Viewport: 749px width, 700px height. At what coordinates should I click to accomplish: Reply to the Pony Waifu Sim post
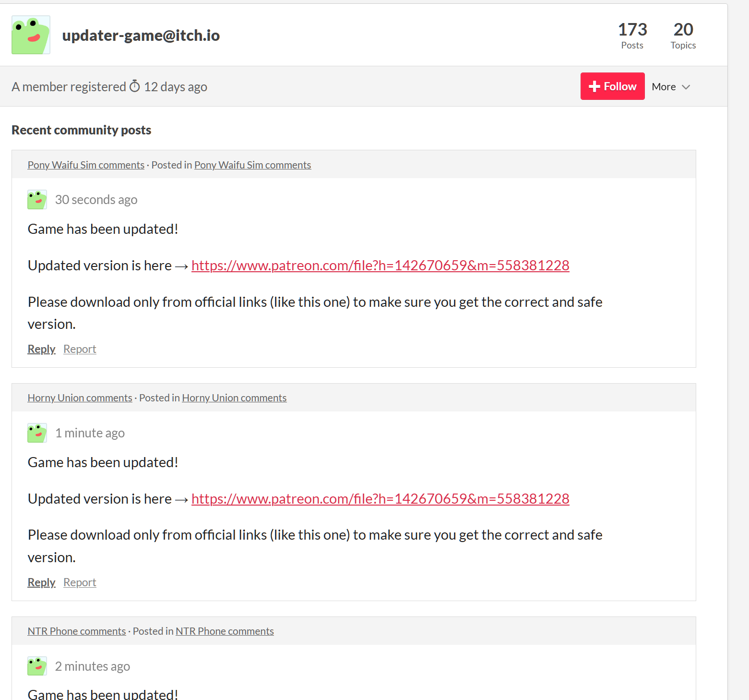click(x=41, y=349)
